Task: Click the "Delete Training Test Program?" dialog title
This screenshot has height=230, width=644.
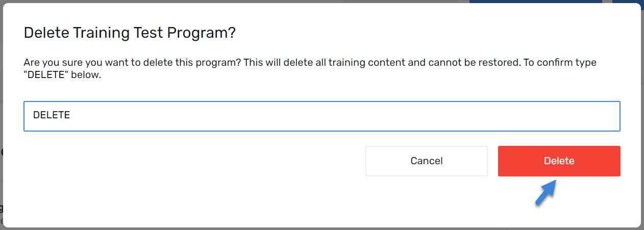Action: (x=130, y=33)
